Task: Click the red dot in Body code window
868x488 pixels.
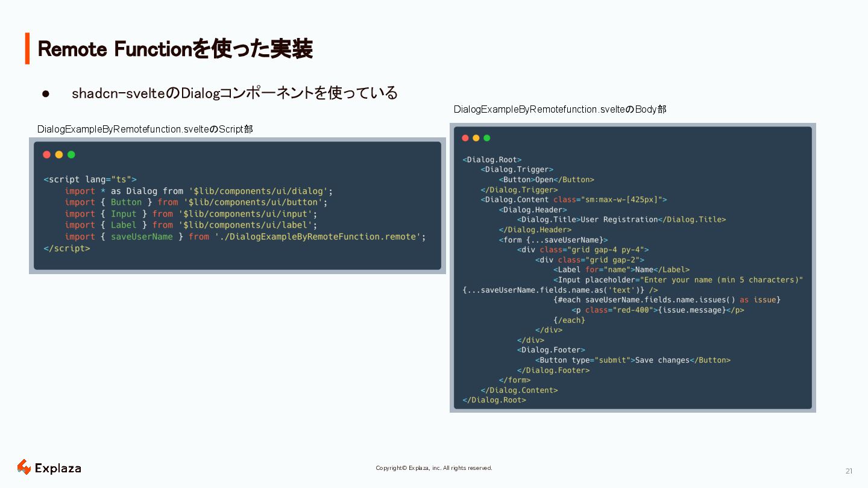Action: tap(465, 138)
